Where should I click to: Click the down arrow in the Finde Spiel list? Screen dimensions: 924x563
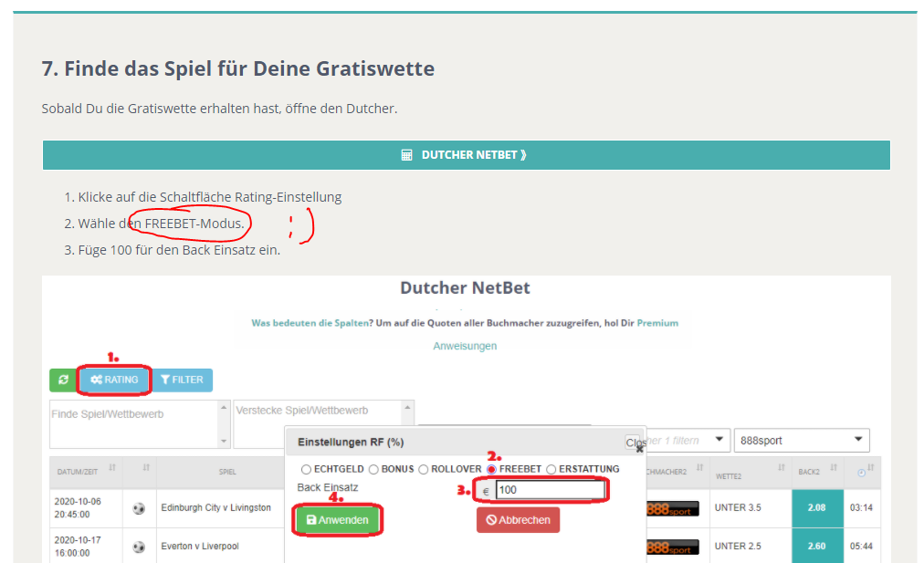224,441
